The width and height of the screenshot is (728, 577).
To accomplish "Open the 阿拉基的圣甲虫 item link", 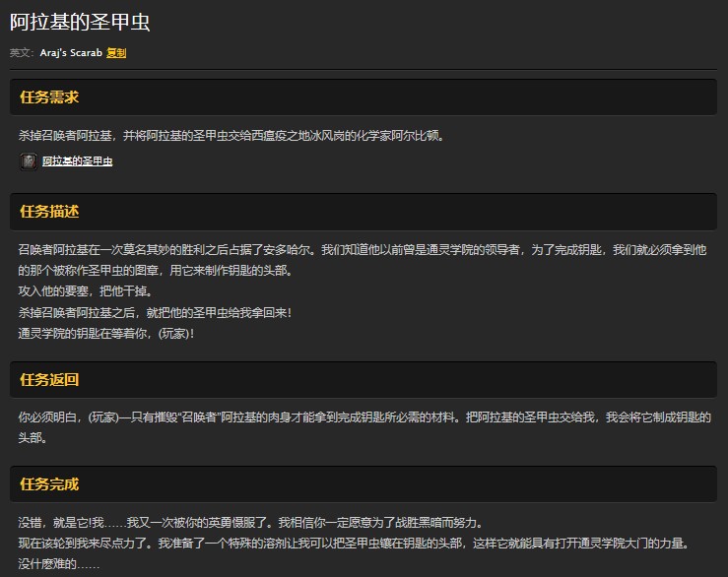I will tap(78, 161).
